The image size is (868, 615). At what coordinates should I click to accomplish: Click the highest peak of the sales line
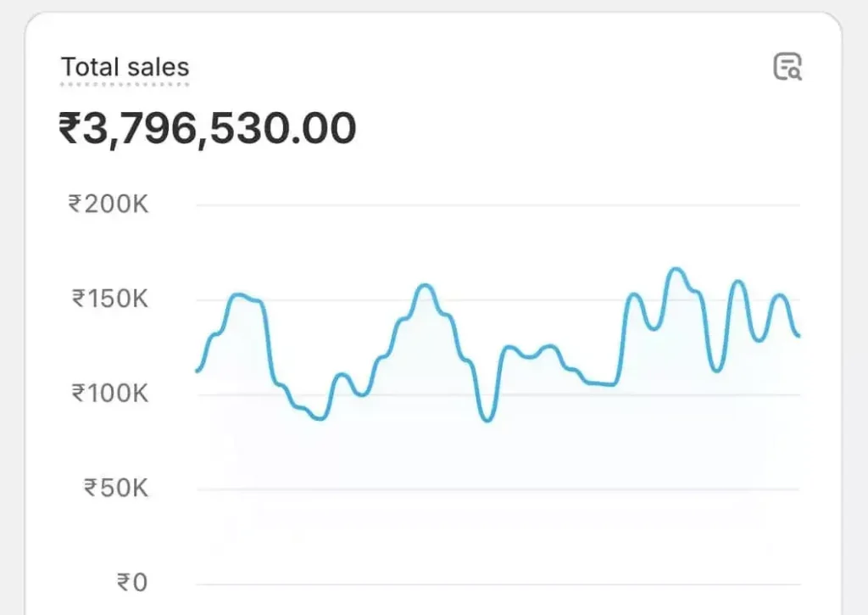[676, 269]
